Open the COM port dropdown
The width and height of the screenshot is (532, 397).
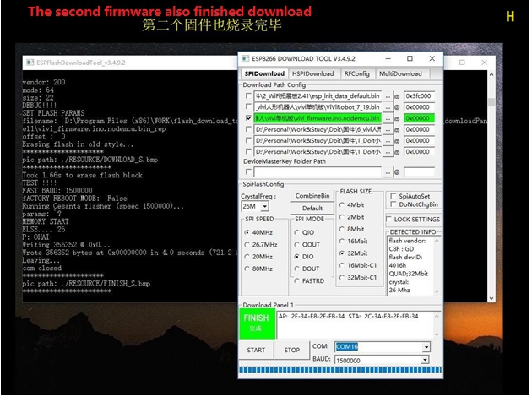426,347
